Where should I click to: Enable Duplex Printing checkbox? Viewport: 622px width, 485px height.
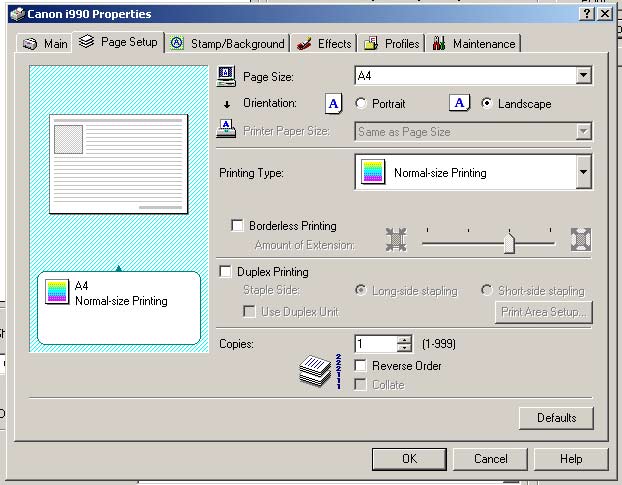[225, 272]
